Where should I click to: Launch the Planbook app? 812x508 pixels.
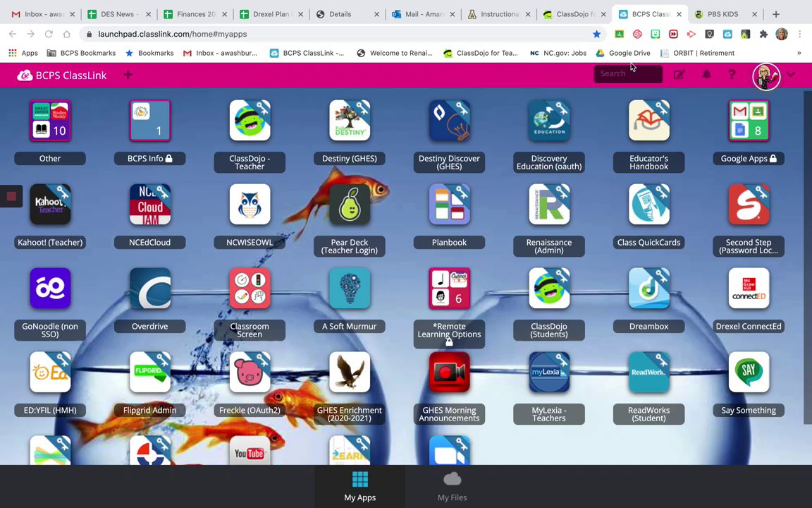tap(449, 205)
